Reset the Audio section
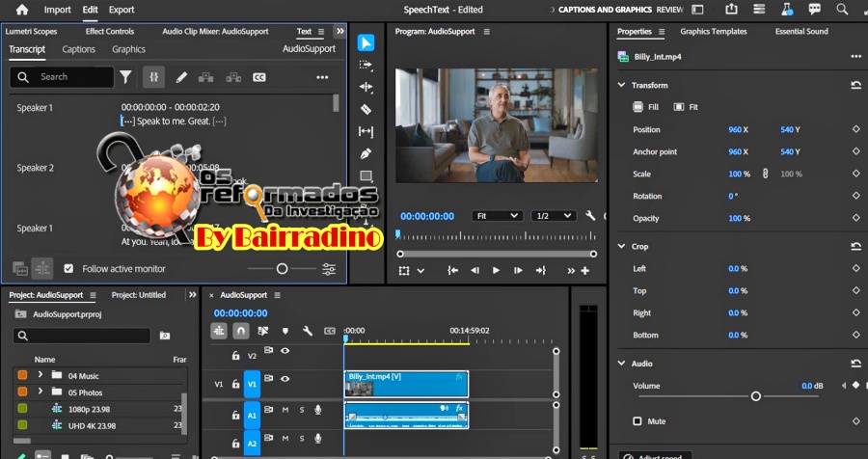Screen dimensions: 868x459 (x=855, y=364)
